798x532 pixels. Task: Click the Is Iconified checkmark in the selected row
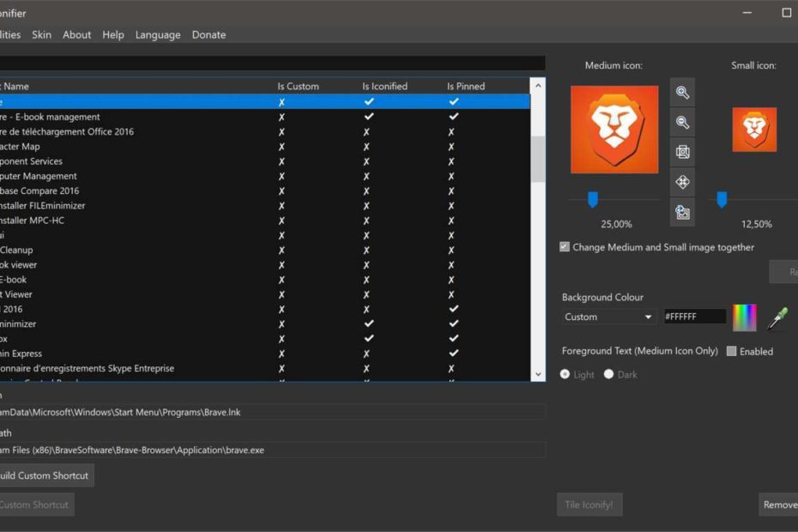pyautogui.click(x=369, y=101)
